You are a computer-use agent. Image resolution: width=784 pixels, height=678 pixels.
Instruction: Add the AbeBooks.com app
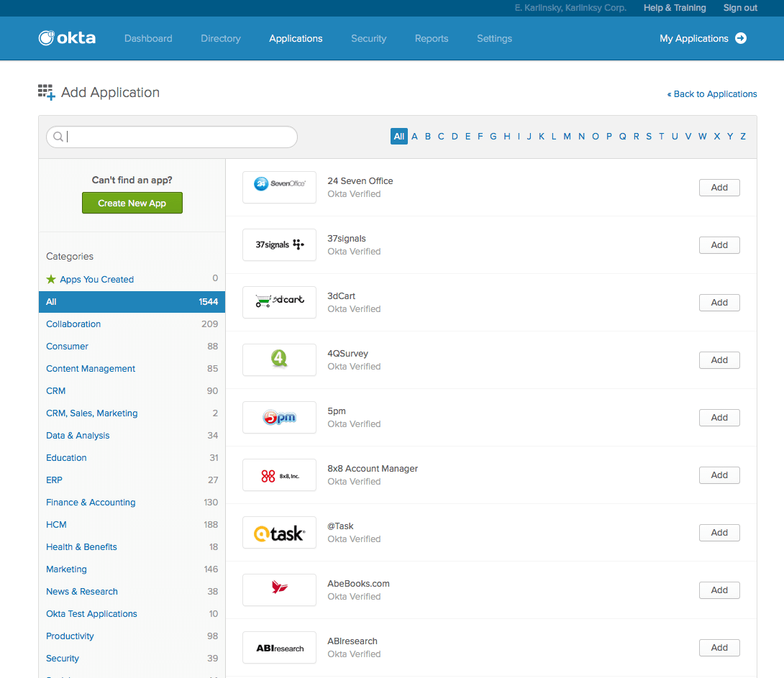pyautogui.click(x=719, y=590)
